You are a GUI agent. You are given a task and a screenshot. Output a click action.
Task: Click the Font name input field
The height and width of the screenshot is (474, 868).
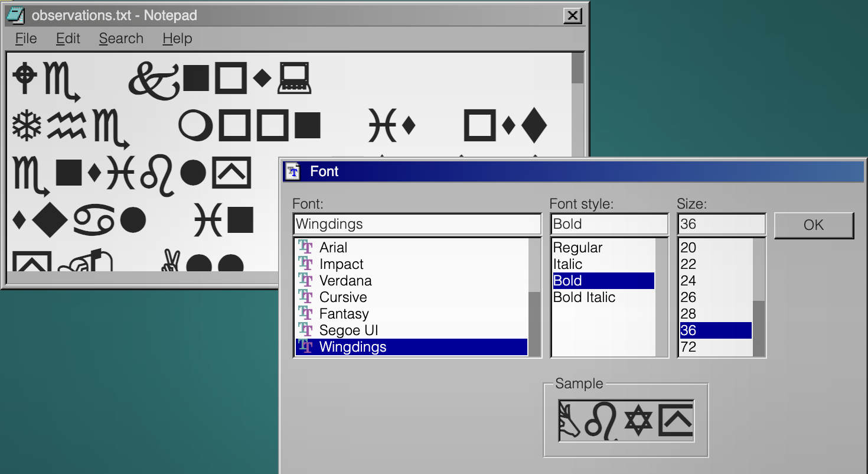pyautogui.click(x=417, y=224)
